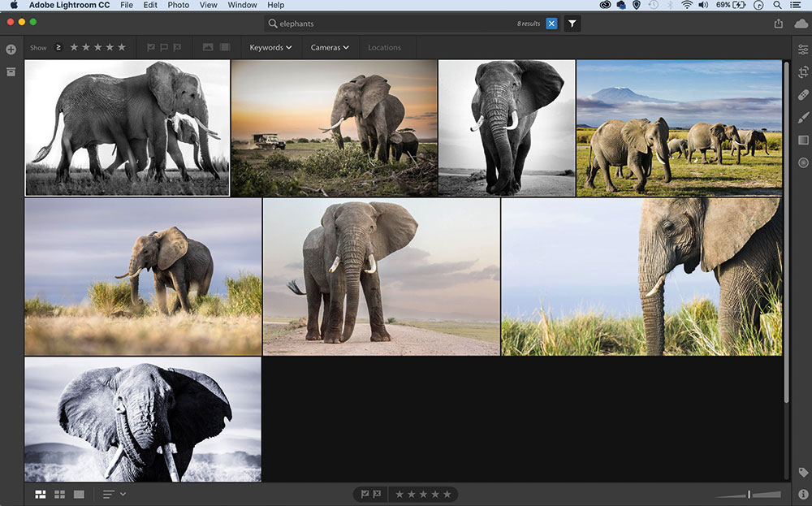This screenshot has width=812, height=506.
Task: Set five star rating in bottom bar
Action: click(x=447, y=494)
